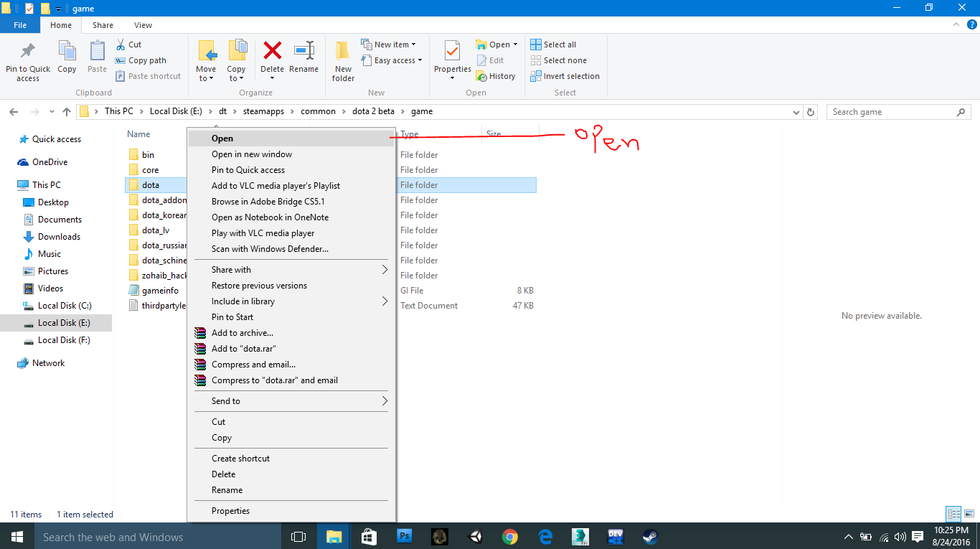The image size is (980, 549).
Task: Click the Search game input field
Action: (x=898, y=112)
